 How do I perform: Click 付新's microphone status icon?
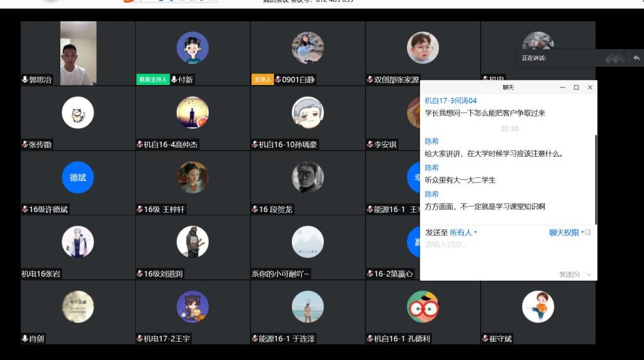[174, 80]
